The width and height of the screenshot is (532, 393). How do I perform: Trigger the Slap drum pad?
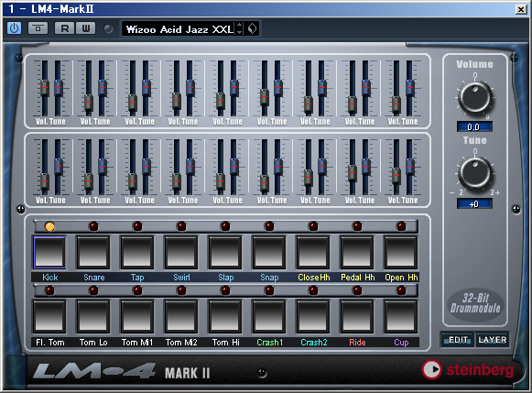tap(225, 253)
